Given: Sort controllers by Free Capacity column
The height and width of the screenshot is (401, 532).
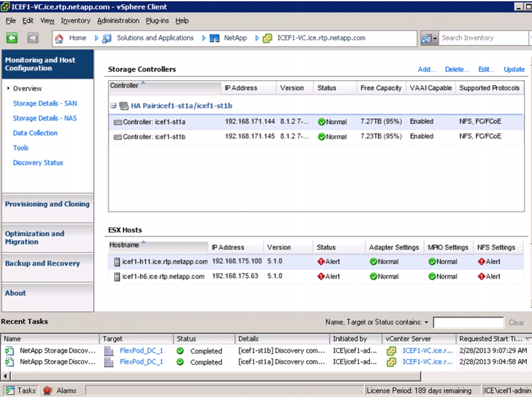Looking at the screenshot, I should 381,88.
